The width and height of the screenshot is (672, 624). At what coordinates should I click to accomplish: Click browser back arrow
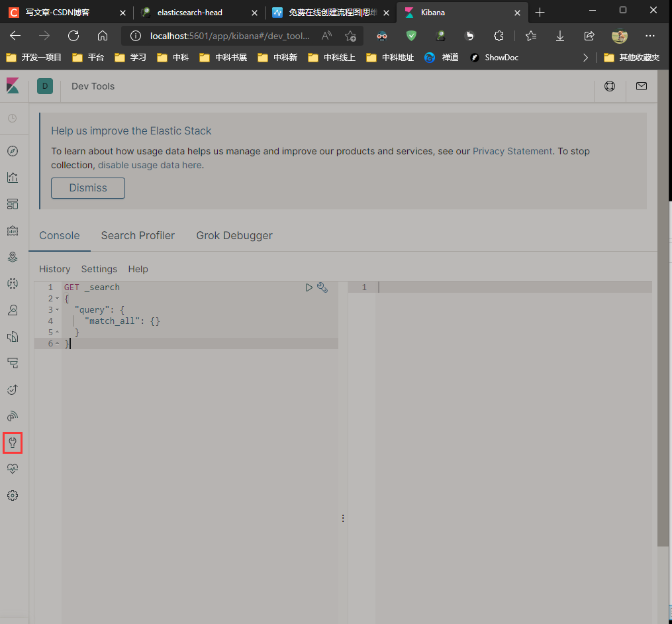point(15,36)
